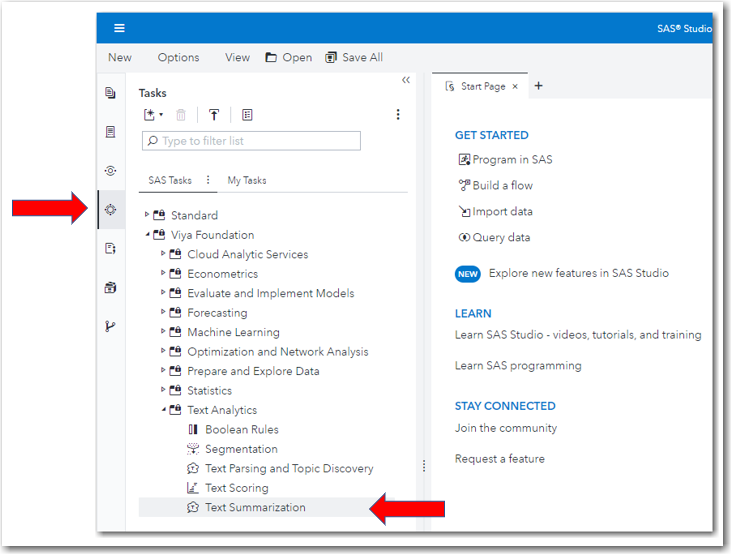The image size is (731, 554).
Task: Switch to the My Tasks tab
Action: pyautogui.click(x=247, y=180)
